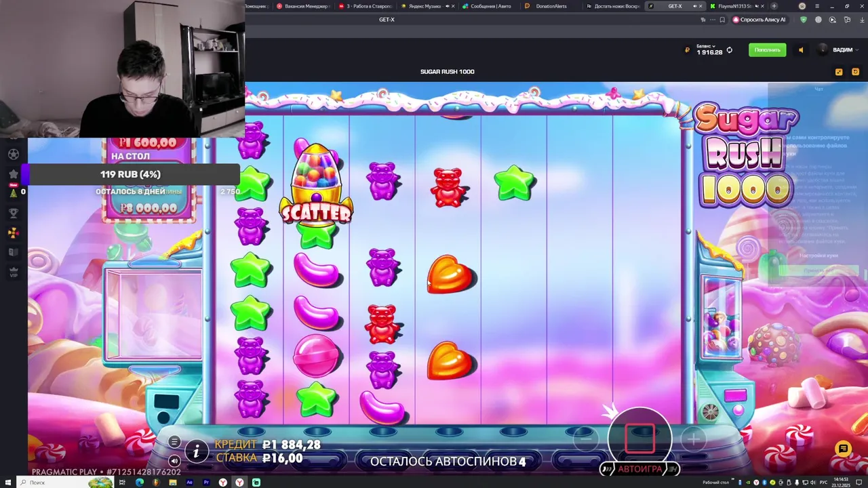Viewport: 868px width, 488px height.
Task: Open Premiere Pro from the taskbar
Action: (x=206, y=483)
